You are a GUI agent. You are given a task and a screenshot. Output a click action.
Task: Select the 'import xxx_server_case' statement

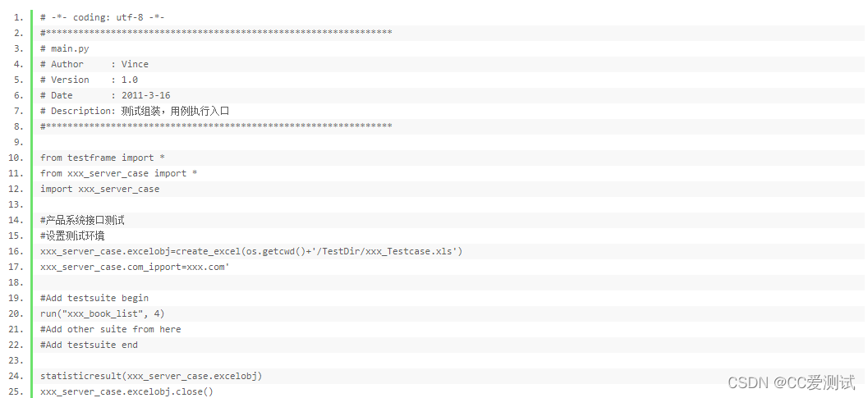(x=99, y=189)
